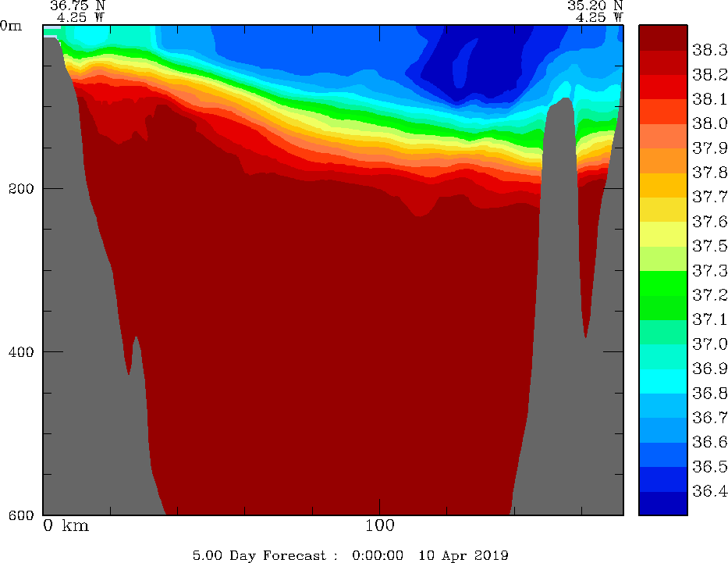Pick the cyan band between 36.9 and 36.8
The height and width of the screenshot is (563, 728).
662,381
